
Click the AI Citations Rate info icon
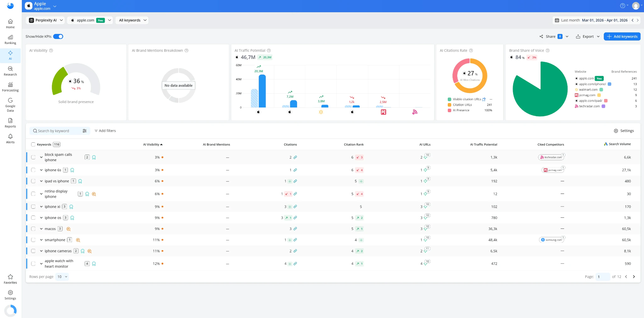(x=471, y=51)
